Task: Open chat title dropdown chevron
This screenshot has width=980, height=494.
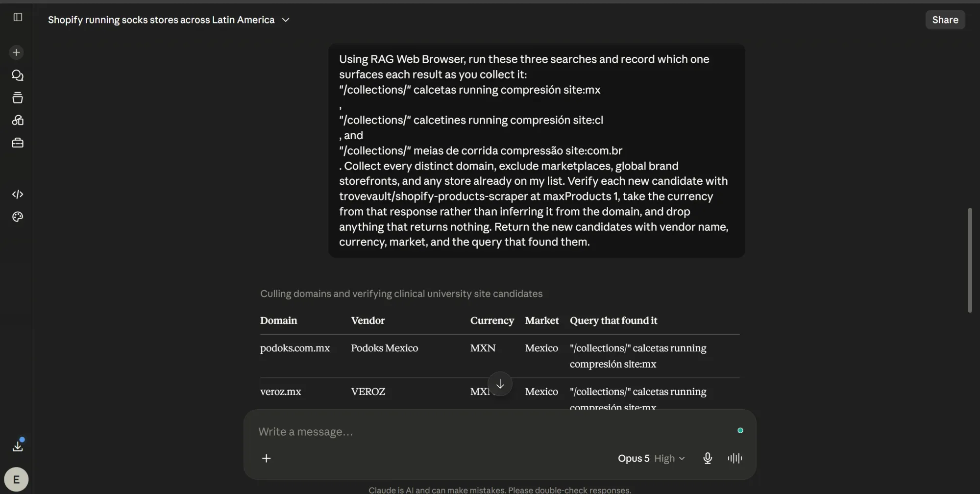Action: point(286,20)
